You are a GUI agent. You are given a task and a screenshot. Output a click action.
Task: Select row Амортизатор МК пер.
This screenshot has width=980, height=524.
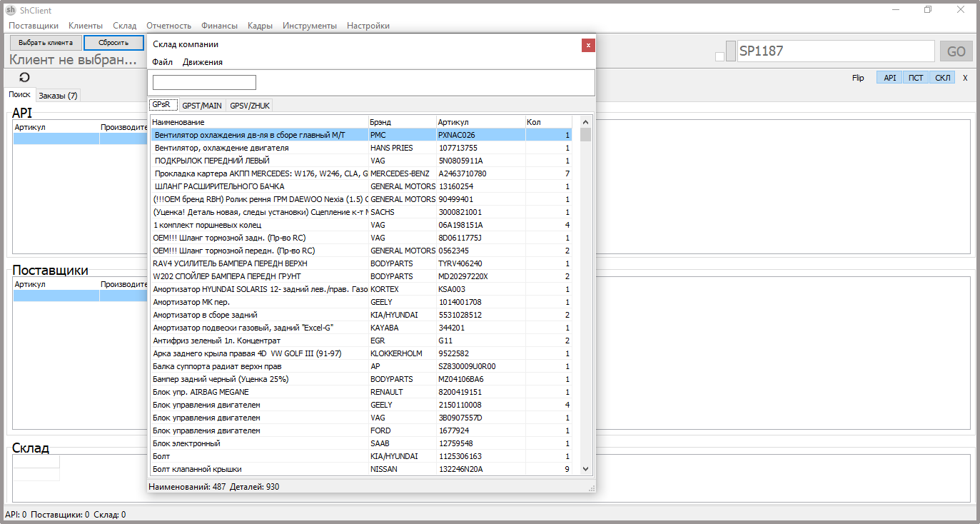pos(361,302)
